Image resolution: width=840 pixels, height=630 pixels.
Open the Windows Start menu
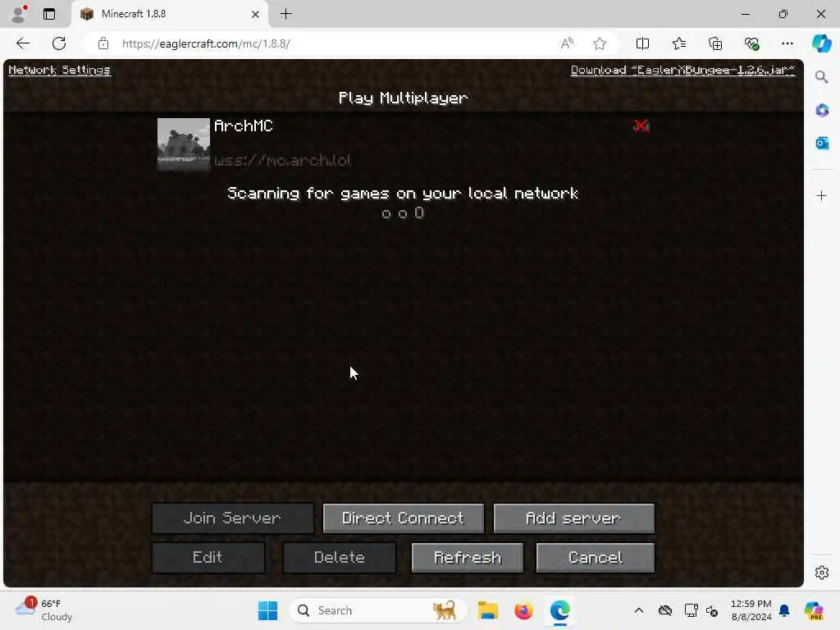(267, 610)
